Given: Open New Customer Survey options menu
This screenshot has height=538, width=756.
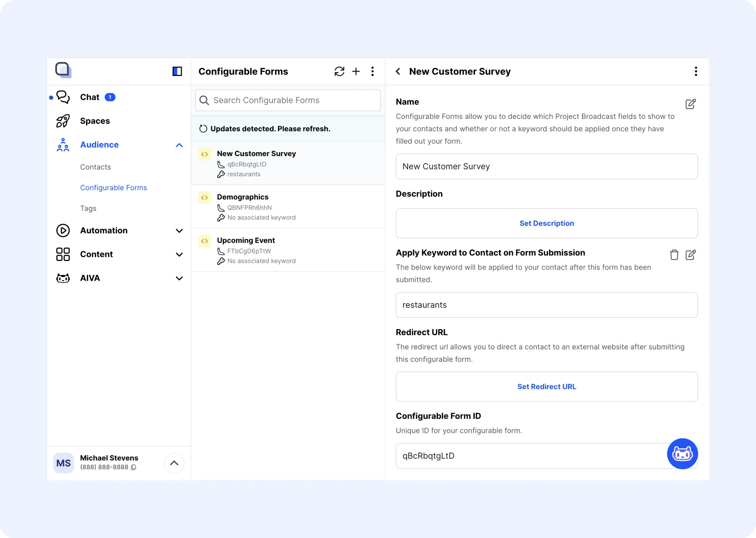Looking at the screenshot, I should (x=696, y=71).
